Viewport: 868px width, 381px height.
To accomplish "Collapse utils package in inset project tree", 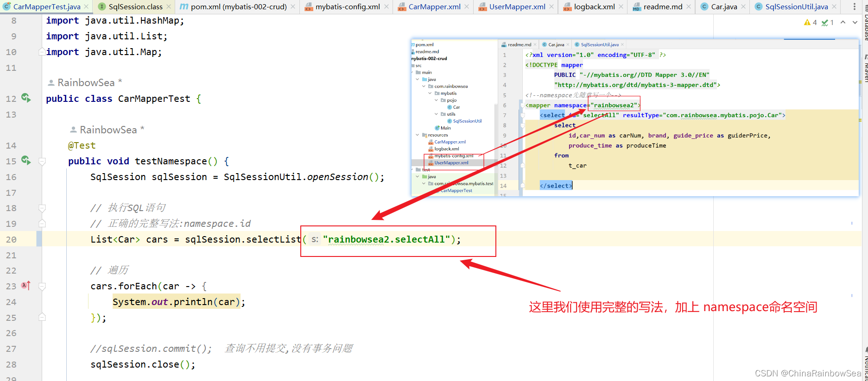I will tap(436, 114).
